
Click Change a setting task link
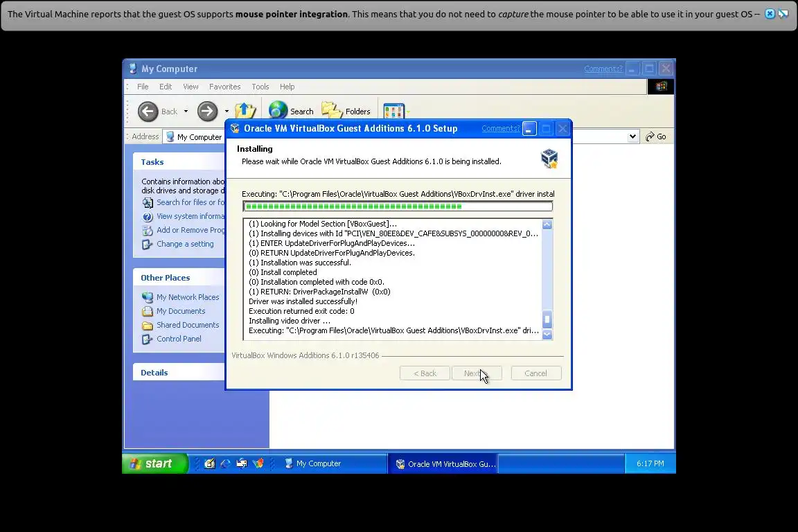185,244
